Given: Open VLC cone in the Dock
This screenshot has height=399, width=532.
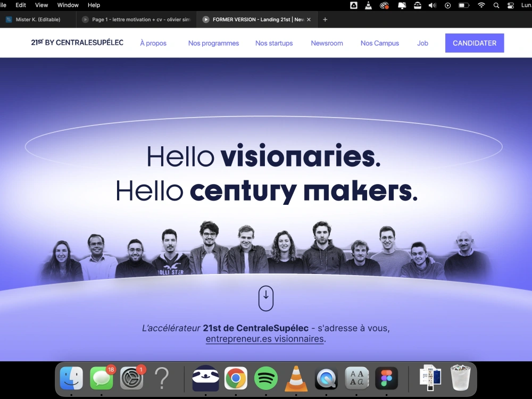Looking at the screenshot, I should (x=296, y=378).
